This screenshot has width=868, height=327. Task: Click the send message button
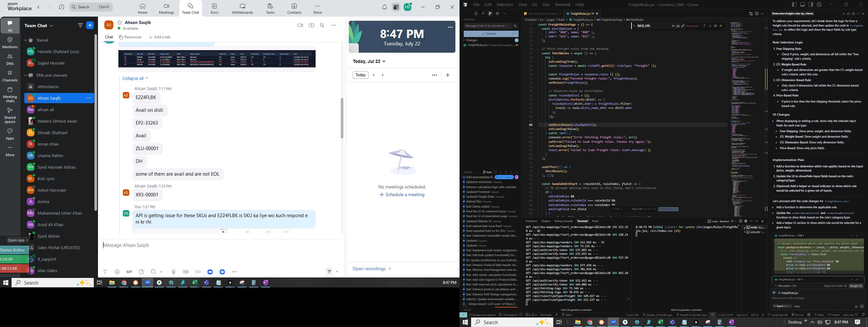tap(329, 271)
